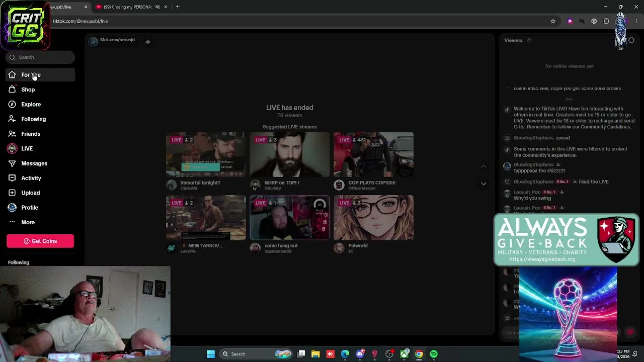Image resolution: width=644 pixels, height=362 pixels.
Task: Open the 'COP PLAYS COPS!!!!!' stream thumbnail
Action: tap(373, 154)
